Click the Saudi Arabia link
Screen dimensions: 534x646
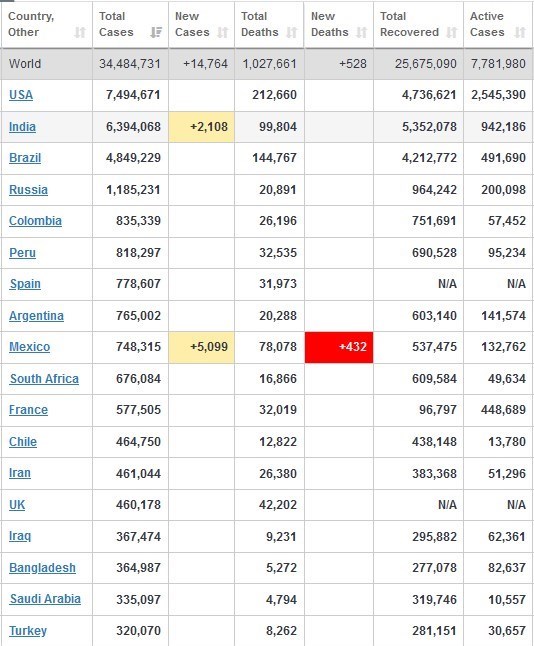(45, 599)
